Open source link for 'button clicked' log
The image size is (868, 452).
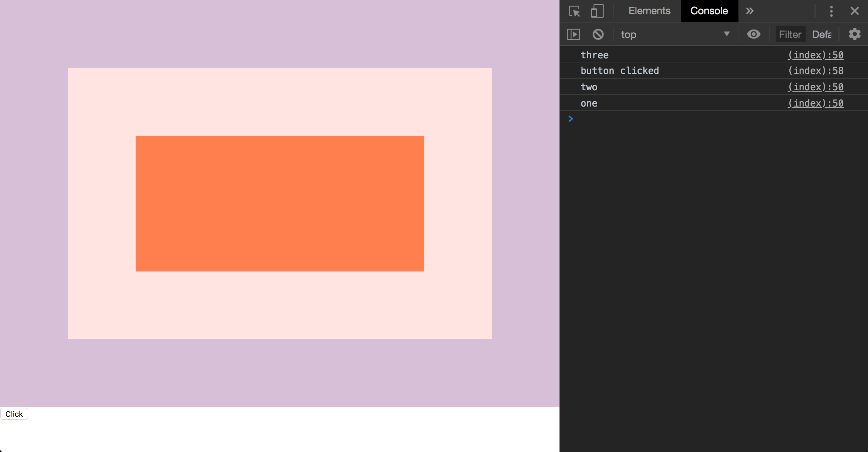(x=815, y=71)
